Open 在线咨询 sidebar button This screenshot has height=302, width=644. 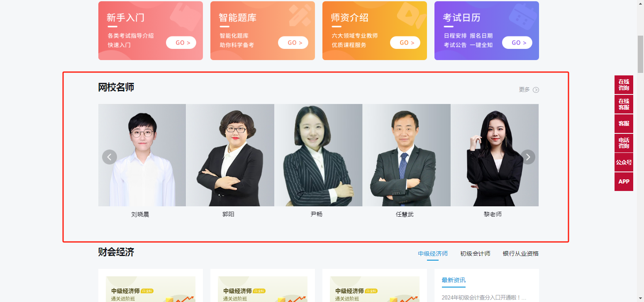click(x=624, y=85)
